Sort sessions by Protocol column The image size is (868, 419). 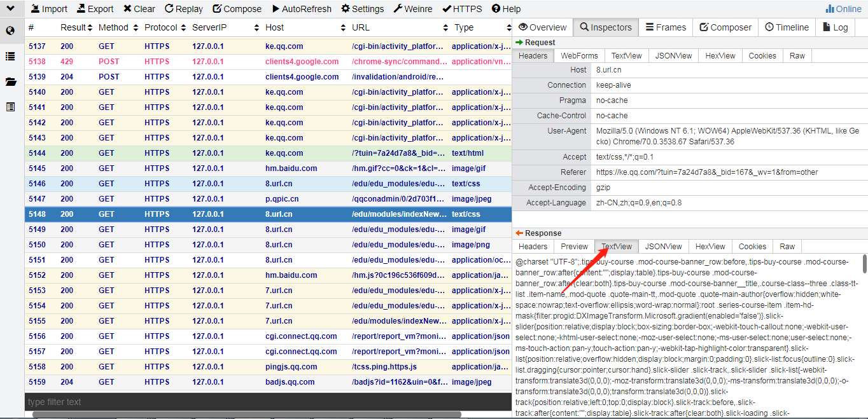tap(165, 27)
